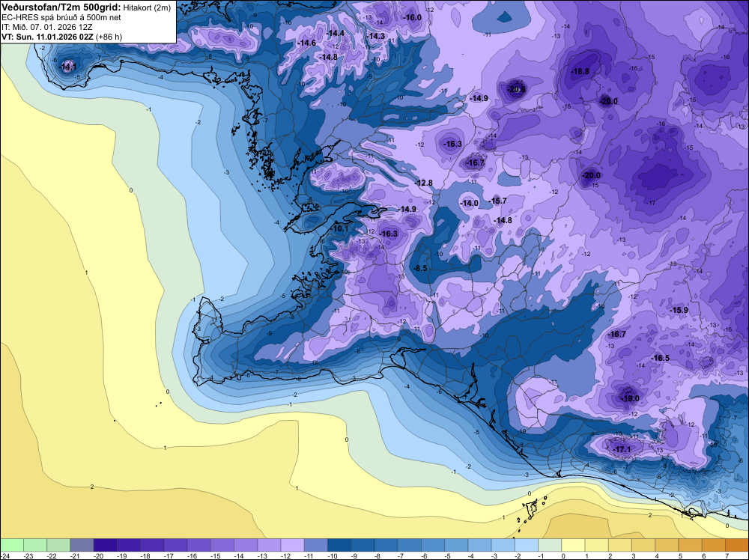Click the -16.5 temperature label
The width and height of the screenshot is (749, 560).
click(660, 359)
